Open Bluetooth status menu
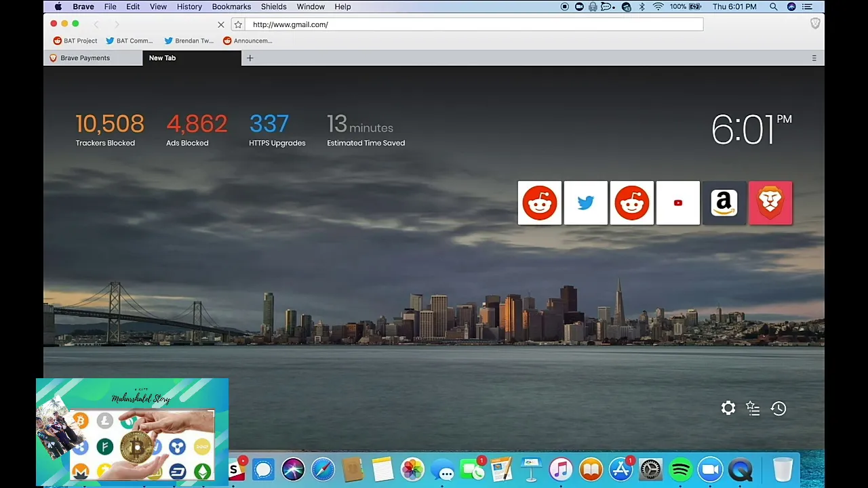Viewport: 868px width, 488px height. 642,7
